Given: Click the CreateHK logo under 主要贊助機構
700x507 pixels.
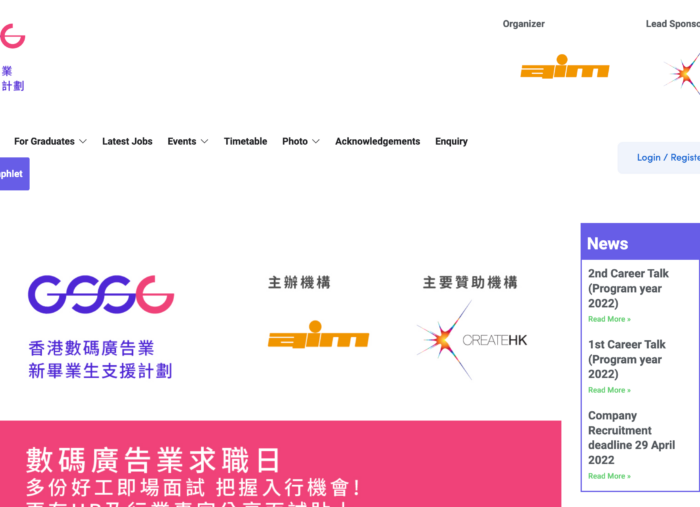Looking at the screenshot, I should coord(472,340).
